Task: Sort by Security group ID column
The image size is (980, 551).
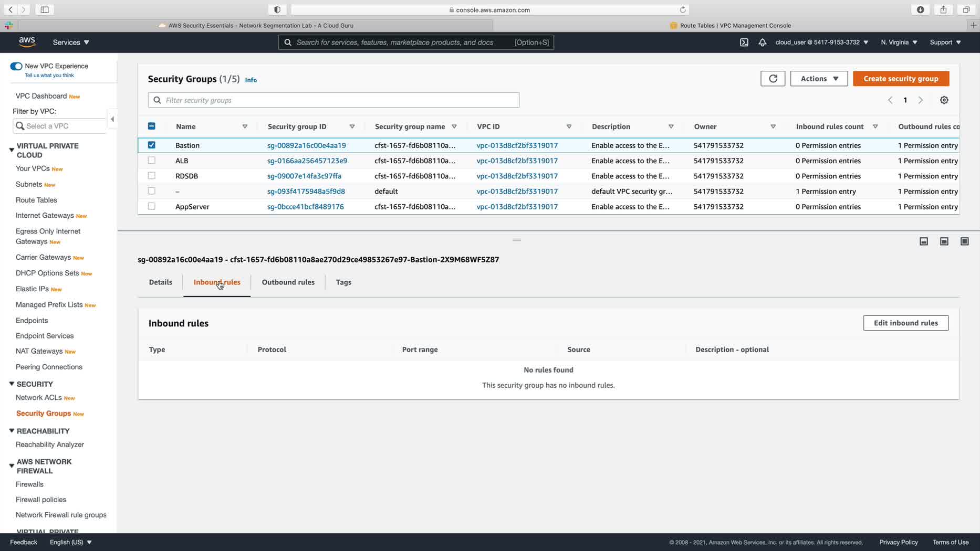Action: click(x=352, y=126)
